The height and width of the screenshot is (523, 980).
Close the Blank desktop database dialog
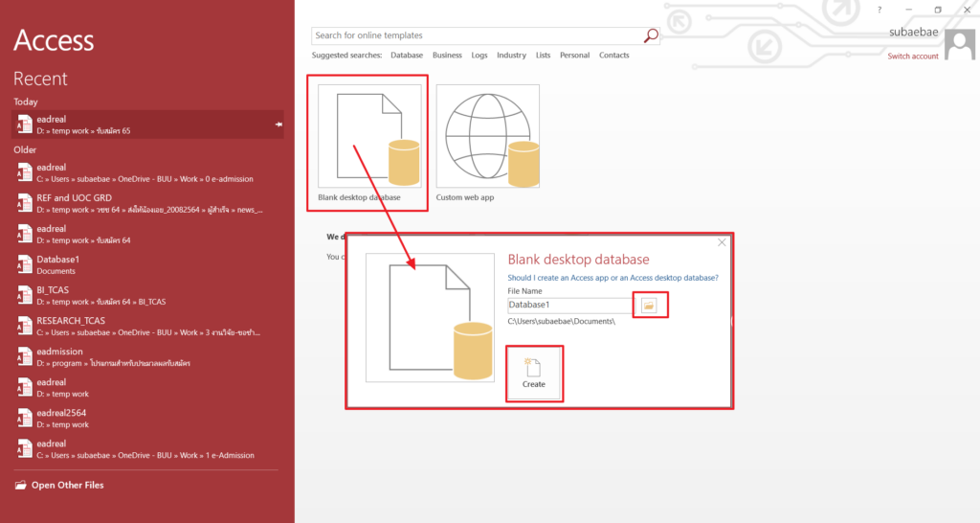coord(722,242)
